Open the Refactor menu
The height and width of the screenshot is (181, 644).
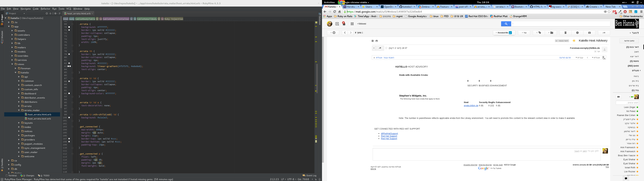pos(45,9)
